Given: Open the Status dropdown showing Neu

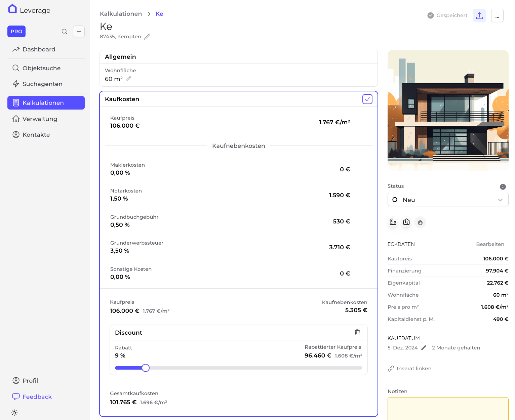Looking at the screenshot, I should (x=448, y=200).
